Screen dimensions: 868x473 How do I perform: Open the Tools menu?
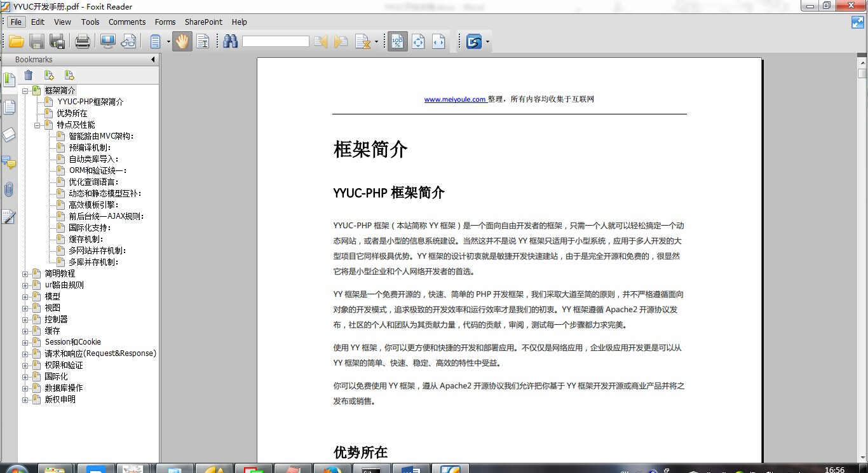(90, 22)
